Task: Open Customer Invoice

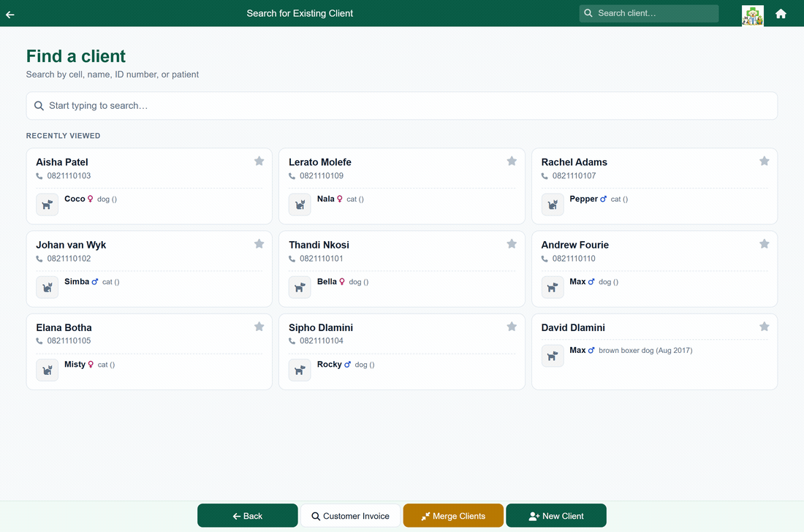Action: [x=350, y=516]
